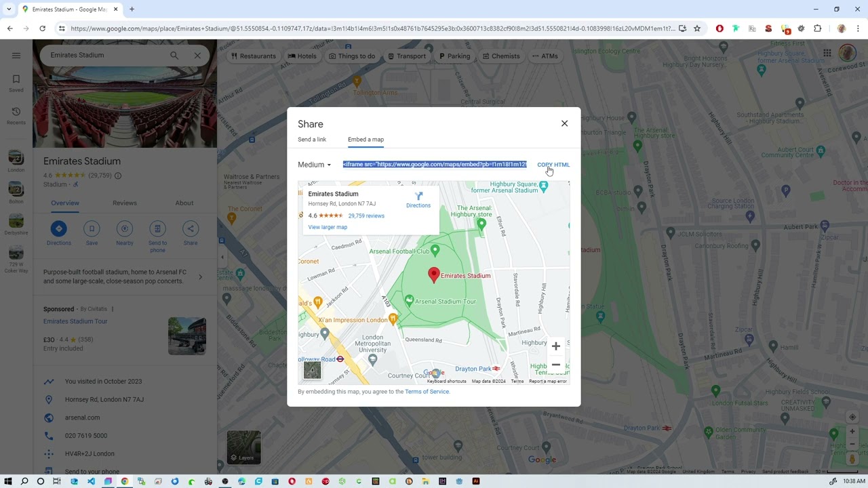This screenshot has height=488, width=868.
Task: Close the Share dialog
Action: pos(564,123)
